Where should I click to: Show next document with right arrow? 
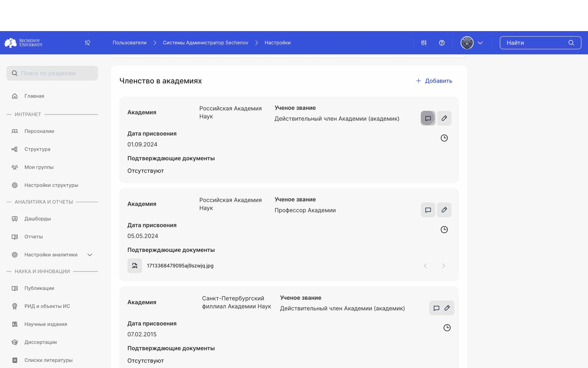pyautogui.click(x=443, y=266)
